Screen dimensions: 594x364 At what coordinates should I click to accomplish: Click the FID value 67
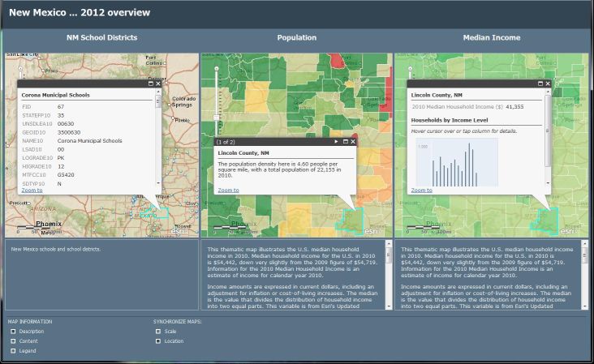[61, 107]
